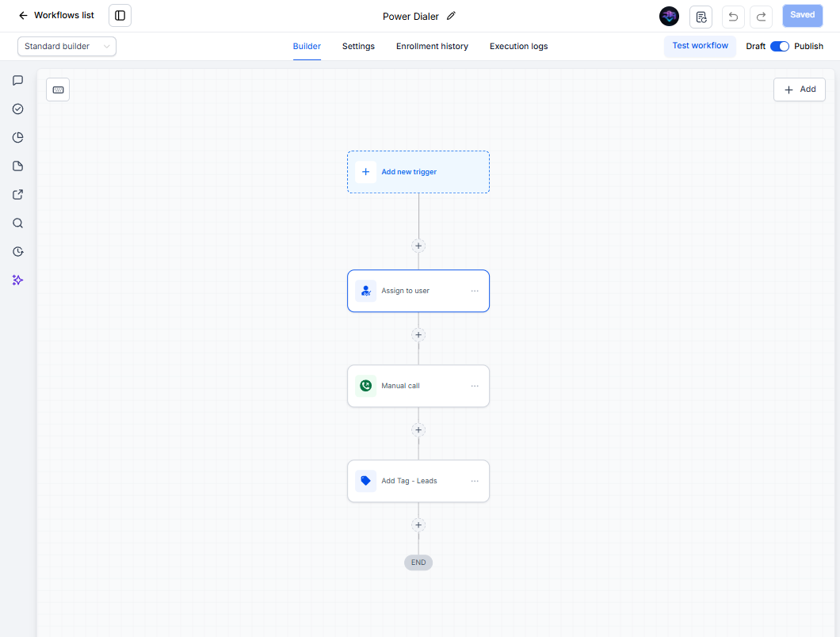Open the checkmark circle sidebar icon
Image resolution: width=840 pixels, height=637 pixels.
click(x=17, y=109)
